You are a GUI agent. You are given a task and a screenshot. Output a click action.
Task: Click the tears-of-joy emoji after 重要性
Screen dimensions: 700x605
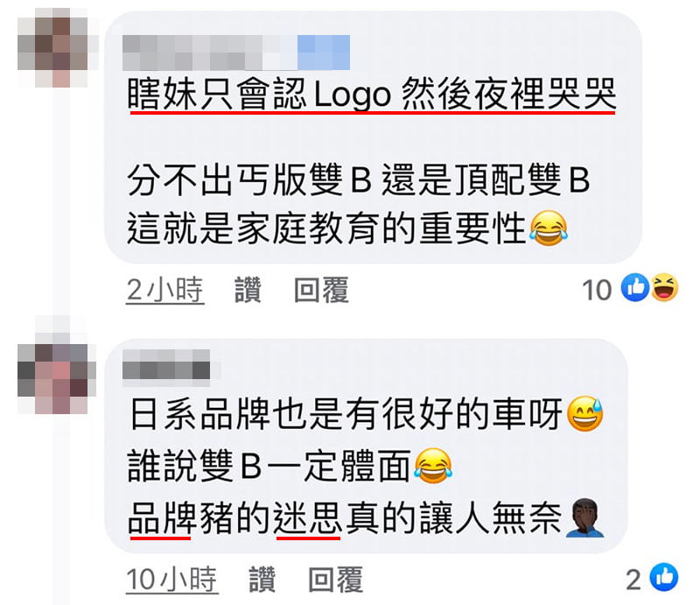pos(549,229)
